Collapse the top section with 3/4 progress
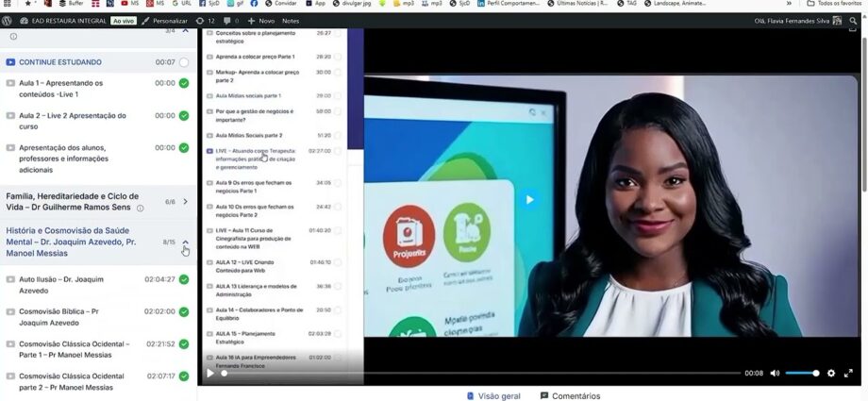 [185, 31]
